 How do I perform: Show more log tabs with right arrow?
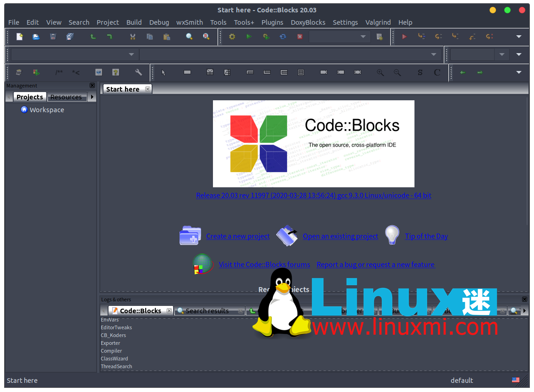pyautogui.click(x=524, y=310)
